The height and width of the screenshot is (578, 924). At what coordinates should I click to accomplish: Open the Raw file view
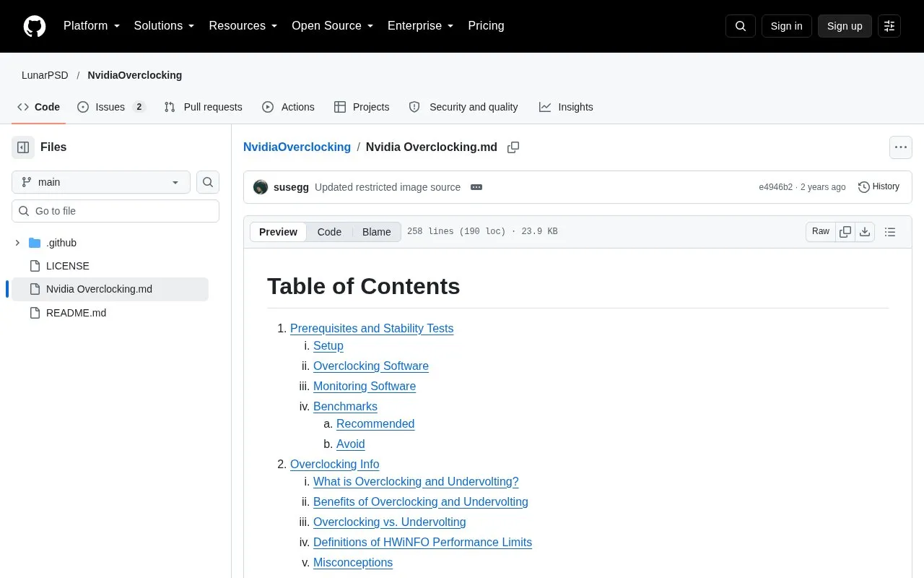pyautogui.click(x=821, y=232)
